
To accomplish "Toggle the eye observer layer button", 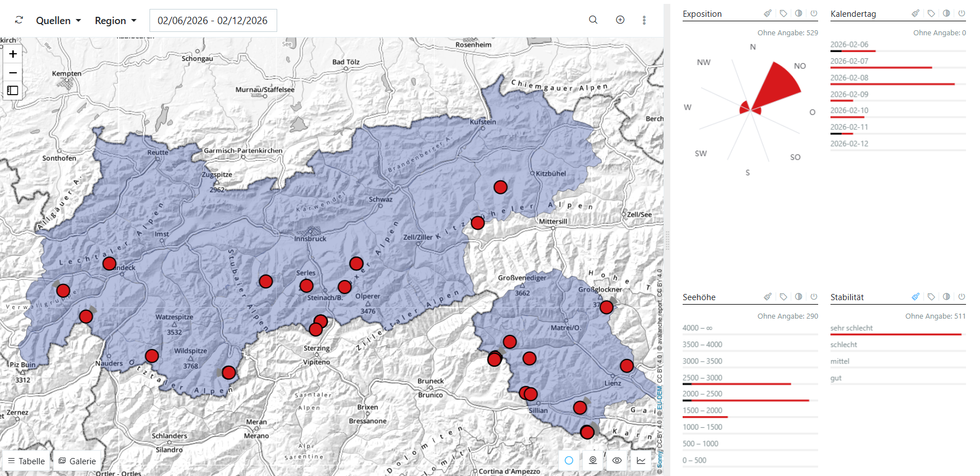I will tap(617, 460).
